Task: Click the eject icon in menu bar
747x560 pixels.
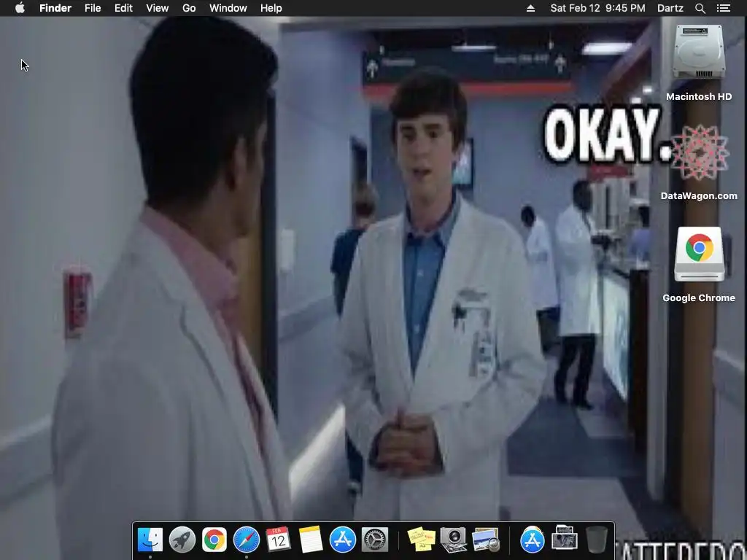Action: (531, 8)
